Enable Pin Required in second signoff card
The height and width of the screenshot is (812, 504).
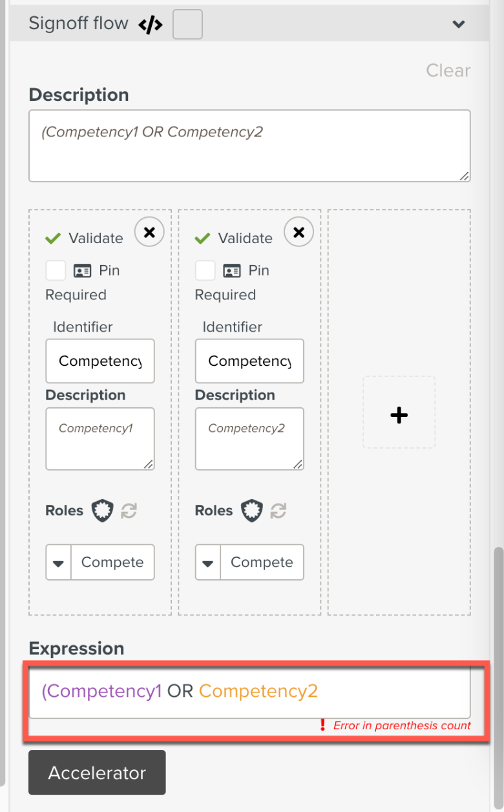(205, 270)
